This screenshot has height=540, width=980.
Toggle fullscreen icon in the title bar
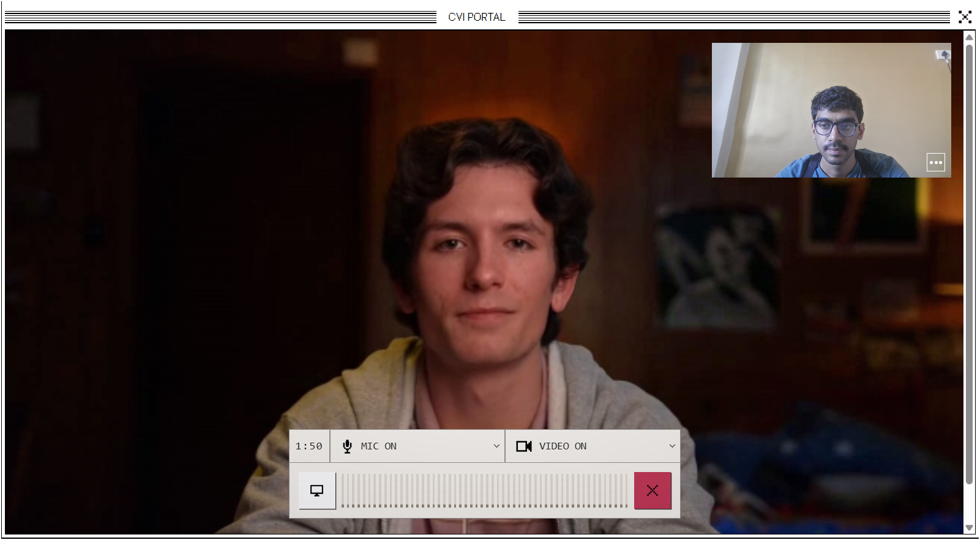point(965,17)
